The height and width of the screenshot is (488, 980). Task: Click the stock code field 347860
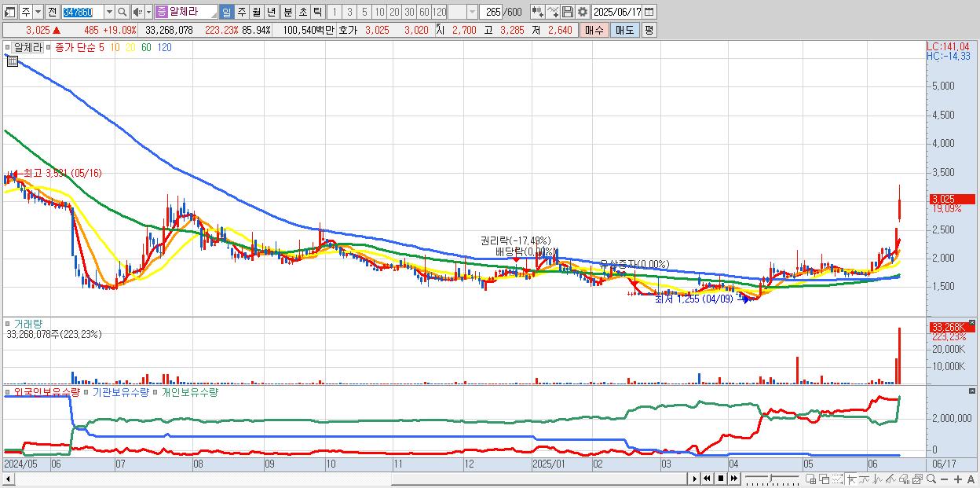coord(82,12)
